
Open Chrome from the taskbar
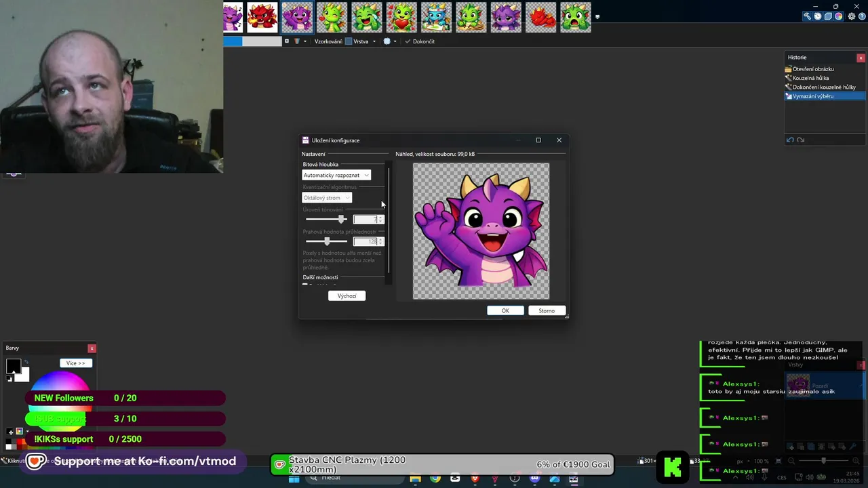pos(435,479)
